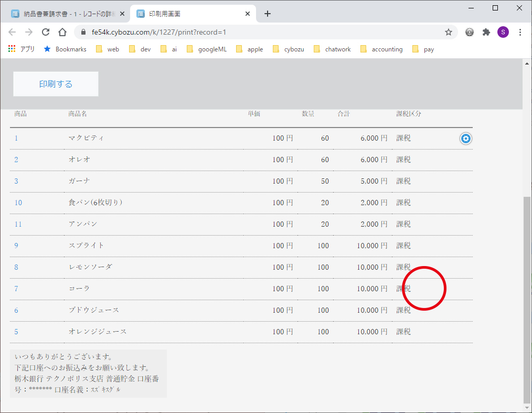Focus the address bar URL
532x413 pixels.
pos(159,32)
